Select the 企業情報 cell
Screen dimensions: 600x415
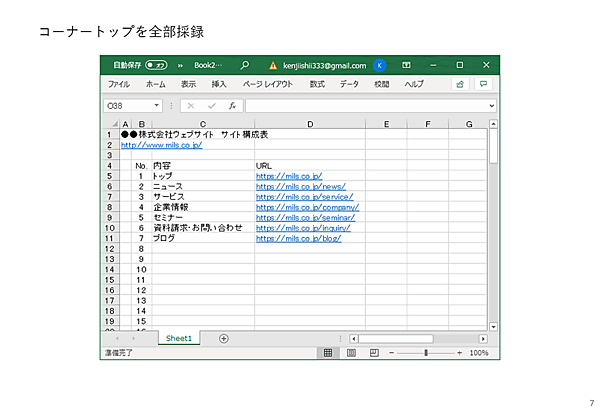pyautogui.click(x=203, y=207)
